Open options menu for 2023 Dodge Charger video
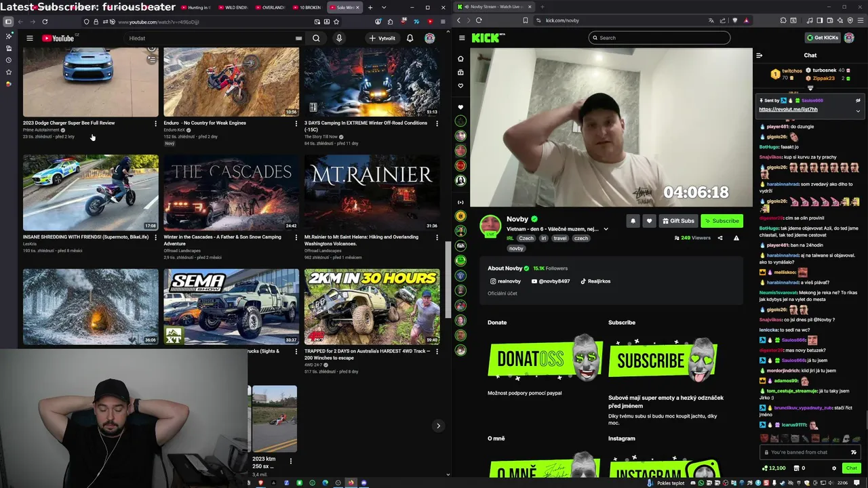 coord(155,123)
